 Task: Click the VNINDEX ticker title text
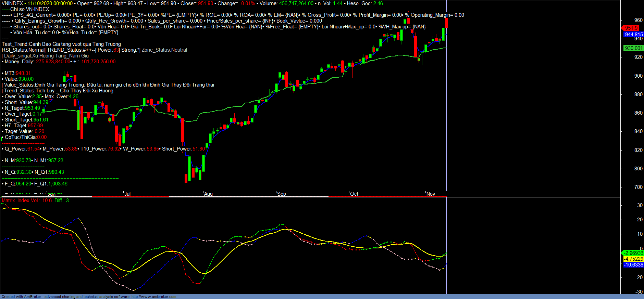coord(12,3)
